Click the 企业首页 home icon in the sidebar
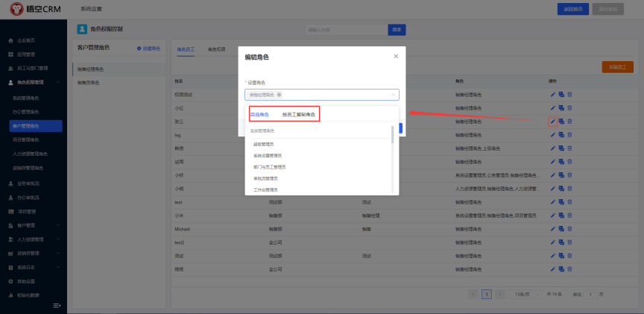644x314 pixels. (11, 41)
